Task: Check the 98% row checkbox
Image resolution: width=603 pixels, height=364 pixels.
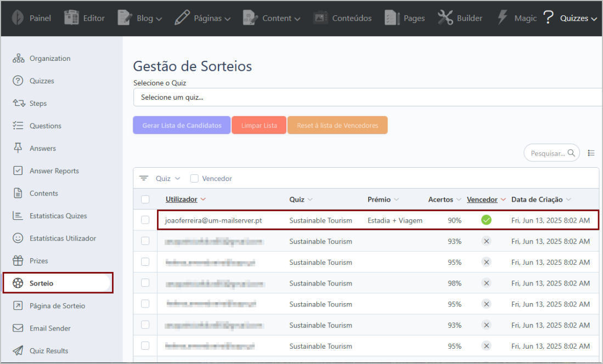Action: [x=145, y=283]
